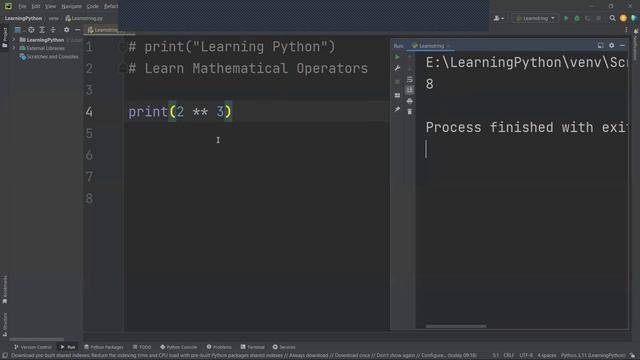
Task: Start debugging with the bug icon
Action: (x=577, y=18)
